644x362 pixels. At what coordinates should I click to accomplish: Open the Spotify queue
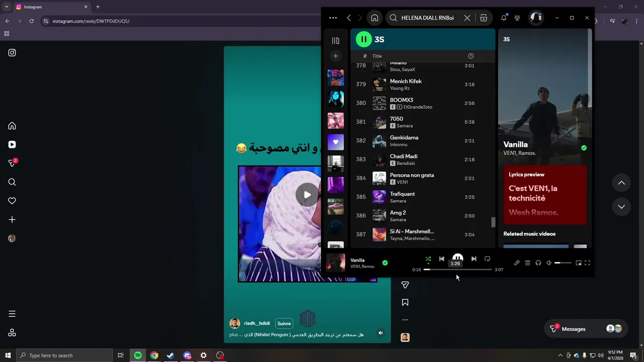pyautogui.click(x=527, y=263)
